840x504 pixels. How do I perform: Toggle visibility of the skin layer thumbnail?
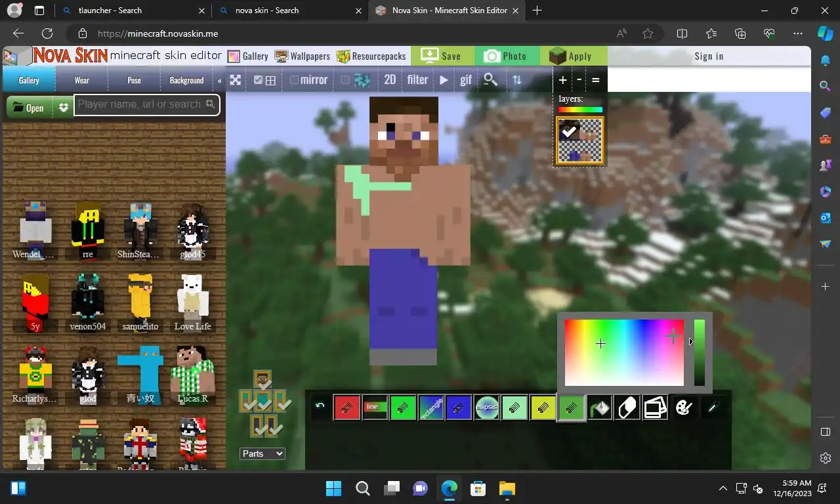pos(568,131)
